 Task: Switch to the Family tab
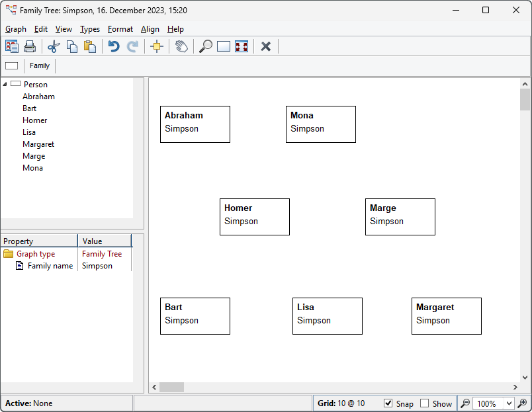click(x=39, y=65)
